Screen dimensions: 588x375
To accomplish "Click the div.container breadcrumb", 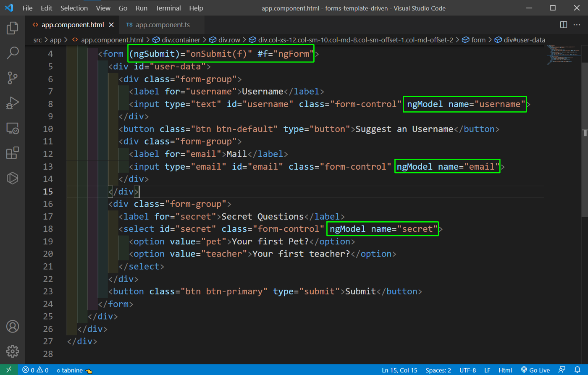I will (176, 40).
